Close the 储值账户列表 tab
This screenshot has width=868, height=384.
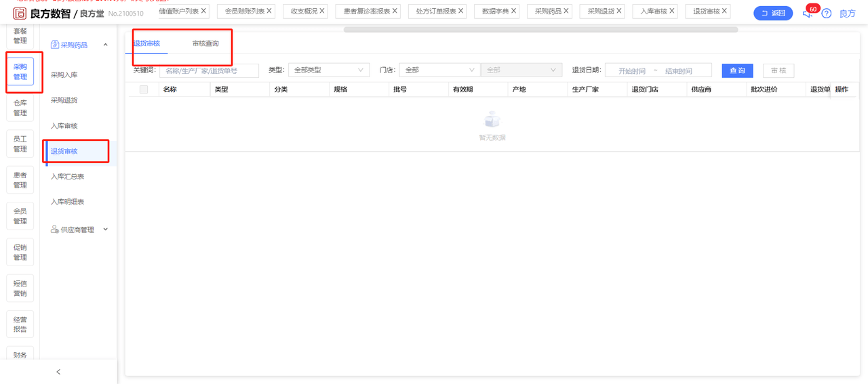pos(203,11)
